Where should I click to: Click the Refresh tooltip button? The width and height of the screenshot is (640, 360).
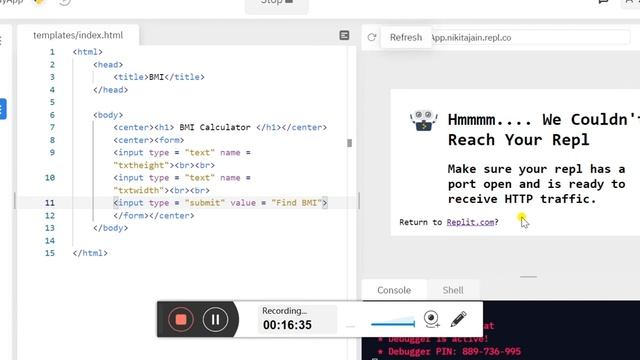(406, 37)
